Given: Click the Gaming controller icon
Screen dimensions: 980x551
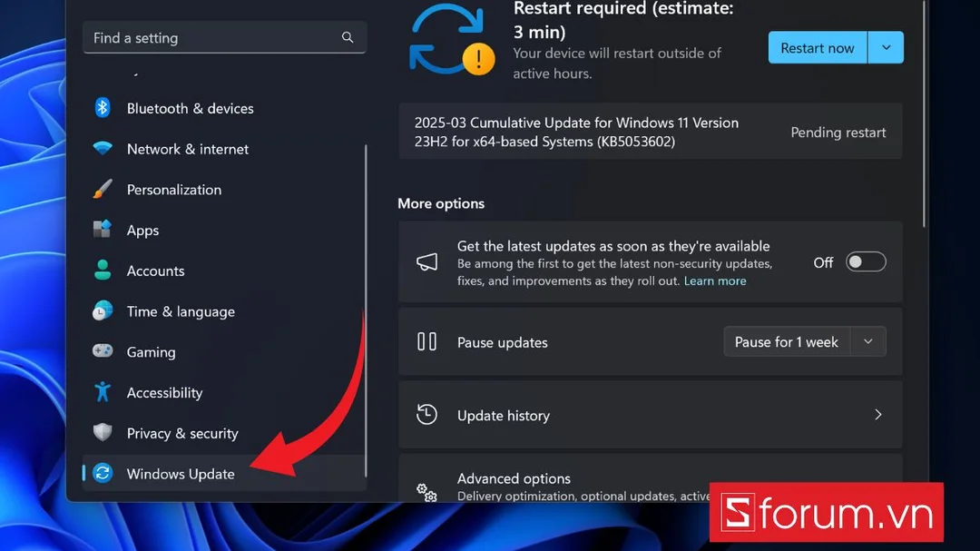Looking at the screenshot, I should pyautogui.click(x=103, y=351).
